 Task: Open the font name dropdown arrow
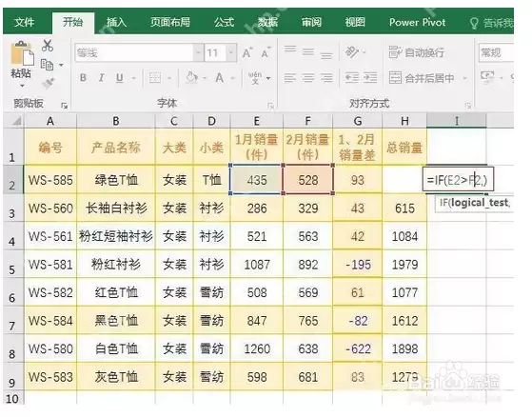pos(198,53)
